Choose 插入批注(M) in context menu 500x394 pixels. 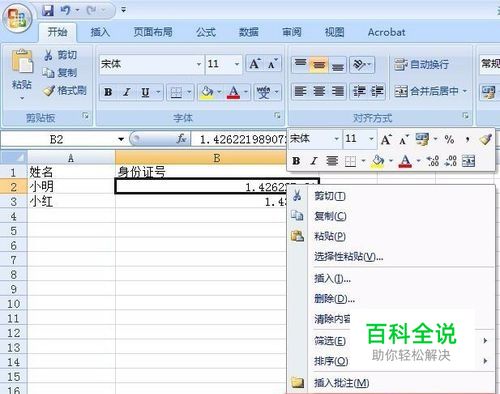pyautogui.click(x=391, y=383)
